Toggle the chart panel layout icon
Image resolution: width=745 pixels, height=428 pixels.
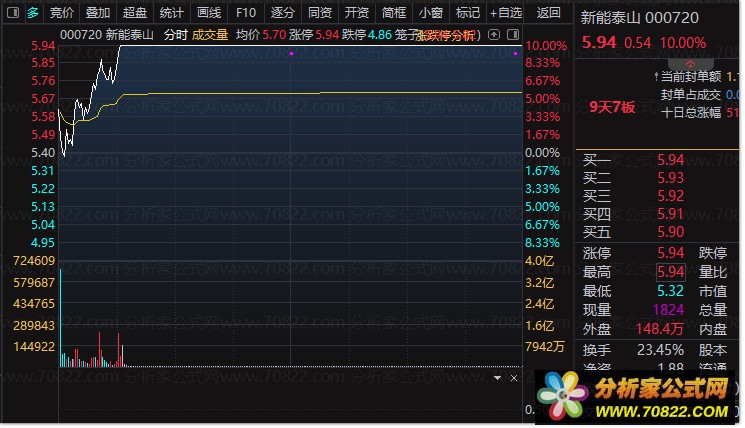(513, 35)
